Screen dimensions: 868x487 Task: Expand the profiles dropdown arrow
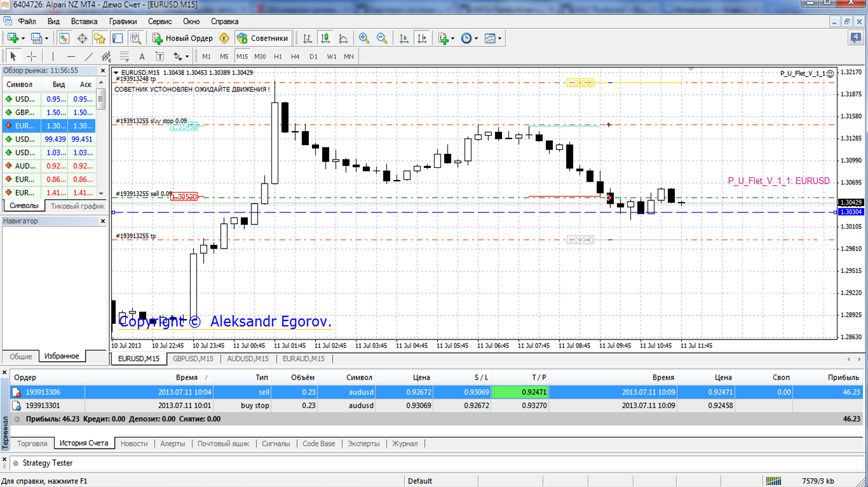pos(46,38)
